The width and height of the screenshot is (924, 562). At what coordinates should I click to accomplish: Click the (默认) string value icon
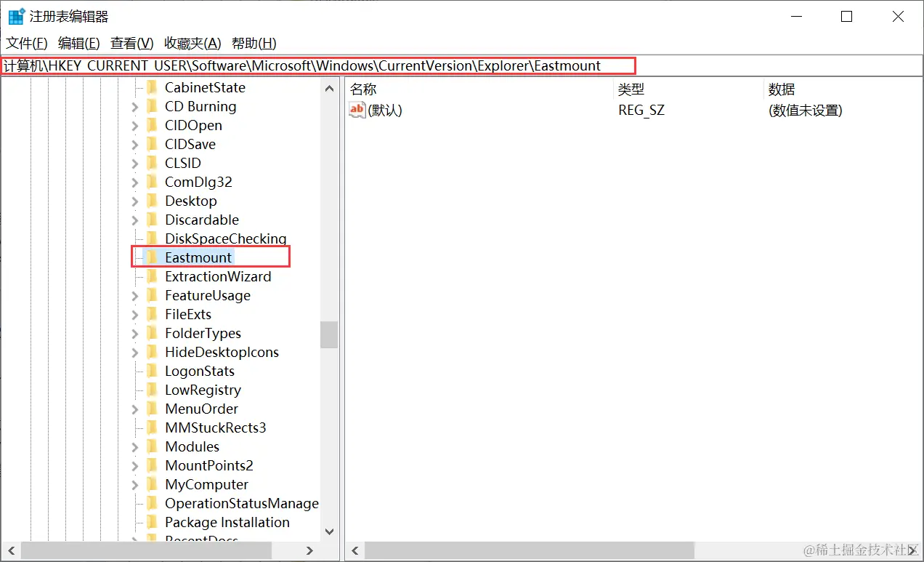tap(357, 110)
